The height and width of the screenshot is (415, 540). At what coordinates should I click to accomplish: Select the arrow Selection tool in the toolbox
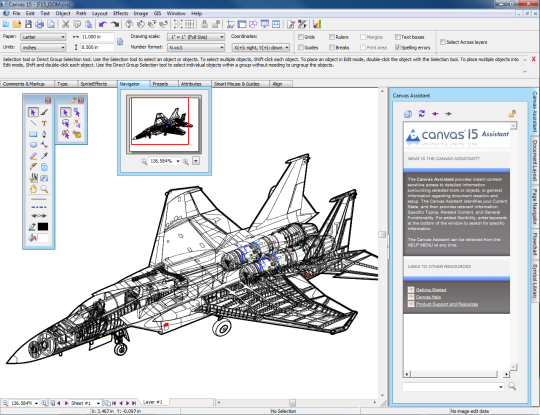pos(33,112)
